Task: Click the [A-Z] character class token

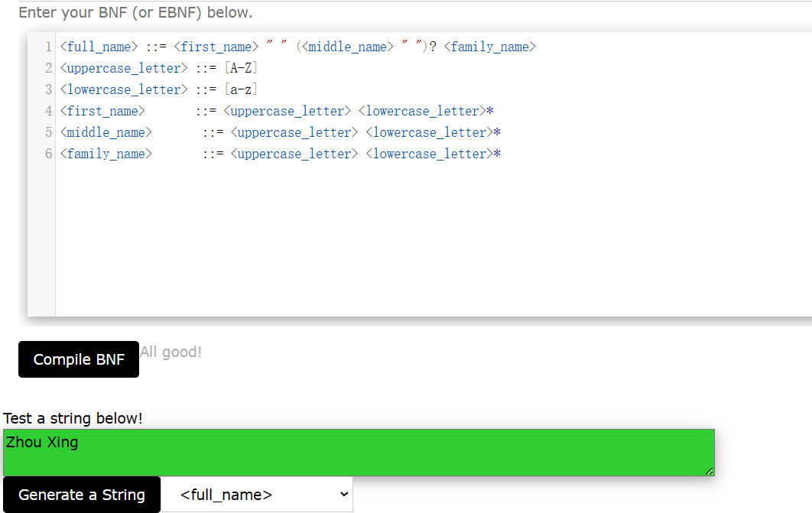Action: tap(240, 68)
